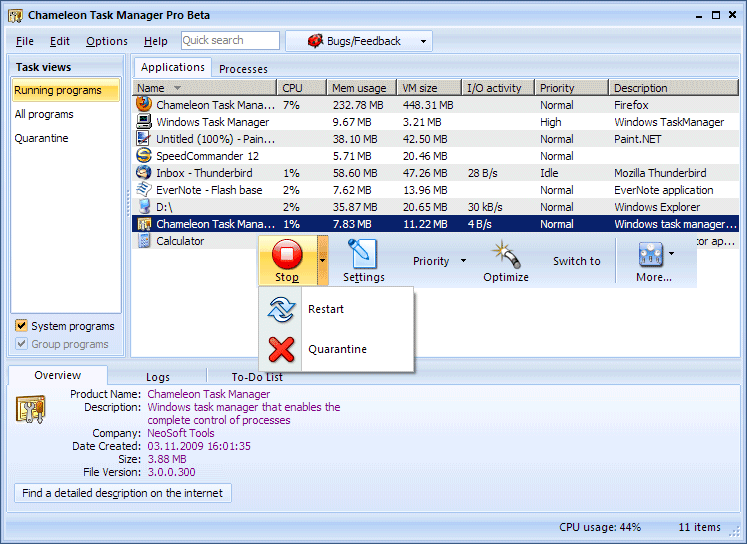Click the Switch to button
Screen dimensions: 747x544
tap(576, 261)
